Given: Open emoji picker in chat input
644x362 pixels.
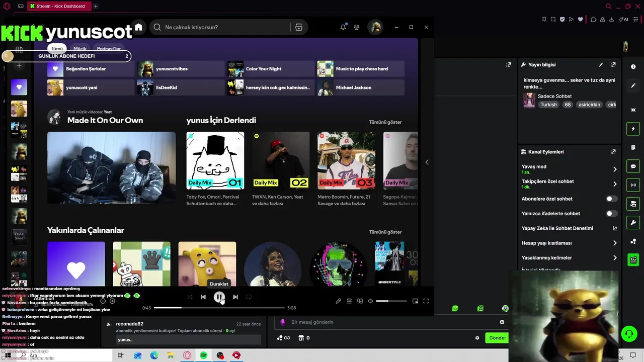Looking at the screenshot, I should (502, 322).
